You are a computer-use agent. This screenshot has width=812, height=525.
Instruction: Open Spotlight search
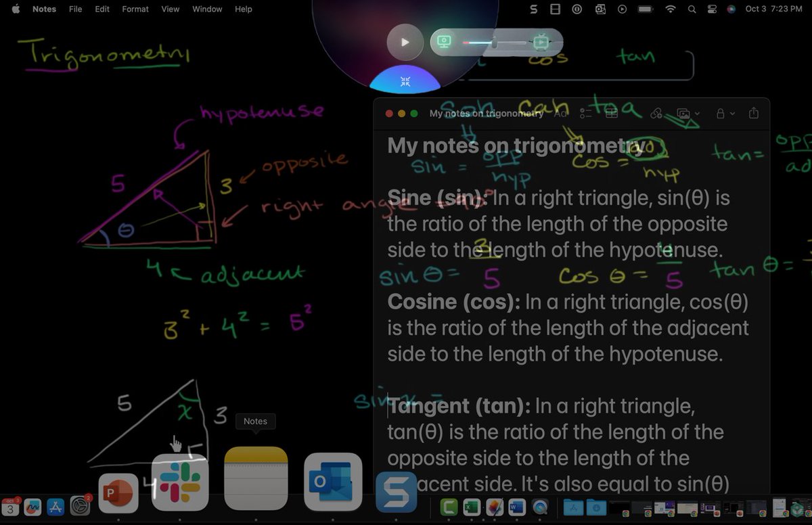692,9
